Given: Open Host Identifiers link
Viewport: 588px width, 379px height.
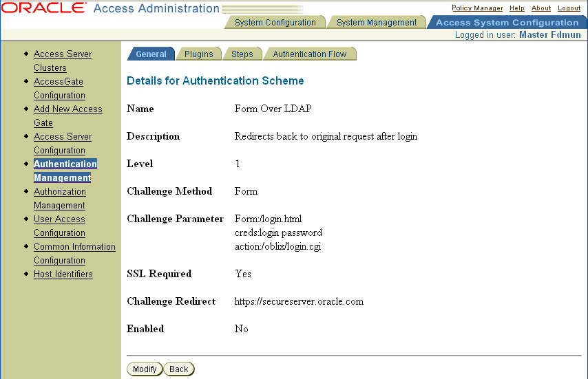Looking at the screenshot, I should pyautogui.click(x=63, y=274).
